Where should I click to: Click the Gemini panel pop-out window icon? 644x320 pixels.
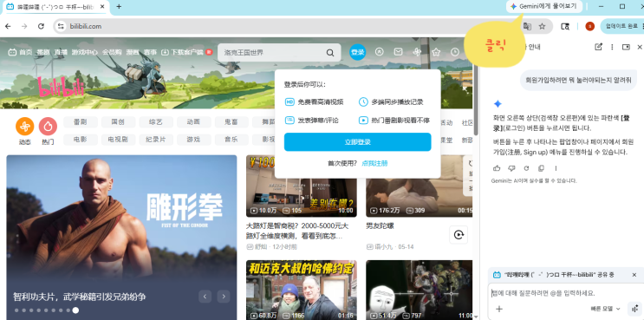point(626,47)
